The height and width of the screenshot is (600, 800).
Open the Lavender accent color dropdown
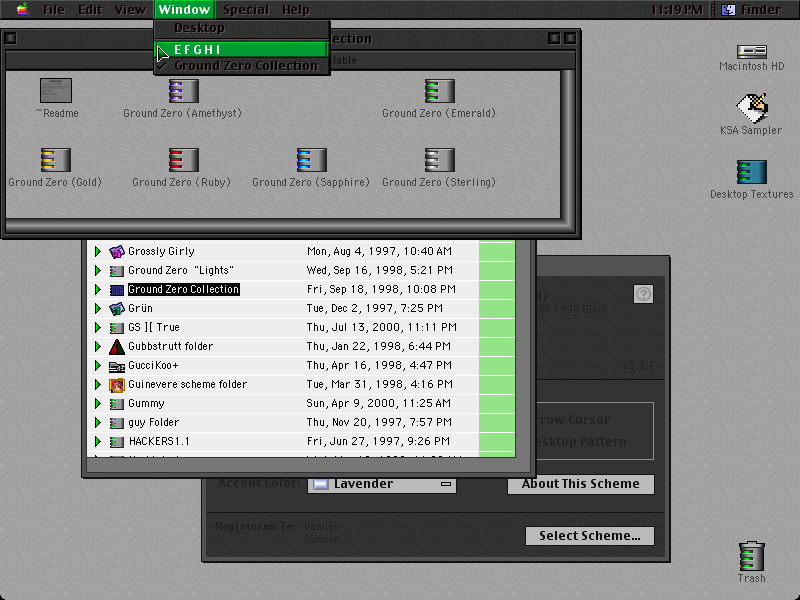click(x=382, y=484)
